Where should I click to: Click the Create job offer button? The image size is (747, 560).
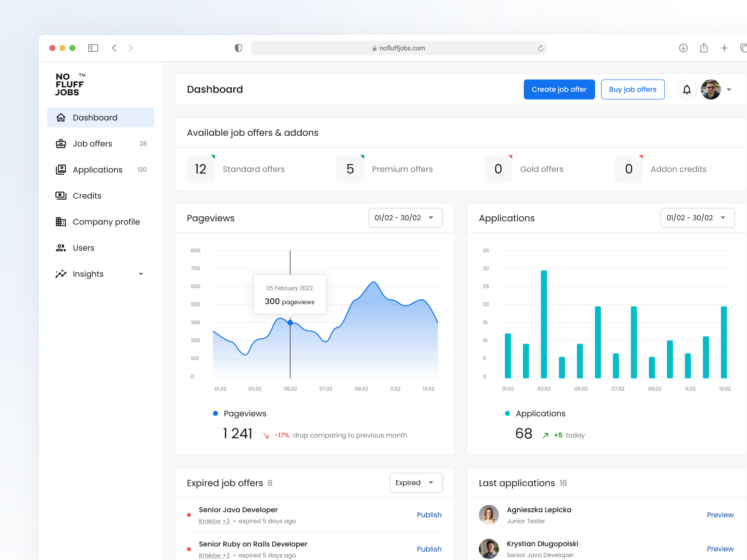pyautogui.click(x=559, y=89)
